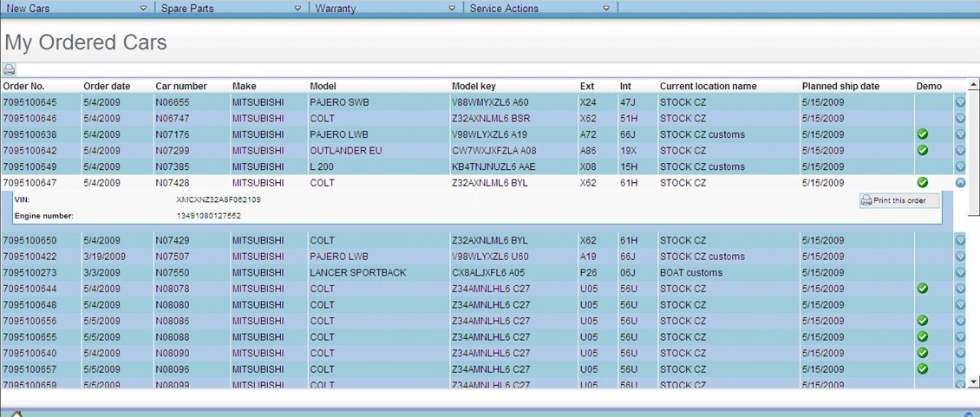Image resolution: width=980 pixels, height=417 pixels.
Task: Select the engine number 13491080127552
Action: click(x=209, y=216)
